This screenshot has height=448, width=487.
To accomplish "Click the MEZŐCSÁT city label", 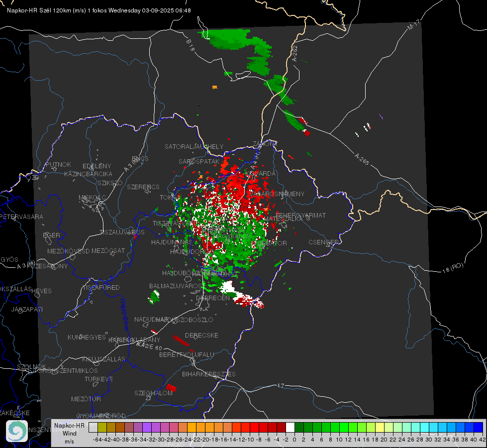I will (x=108, y=250).
